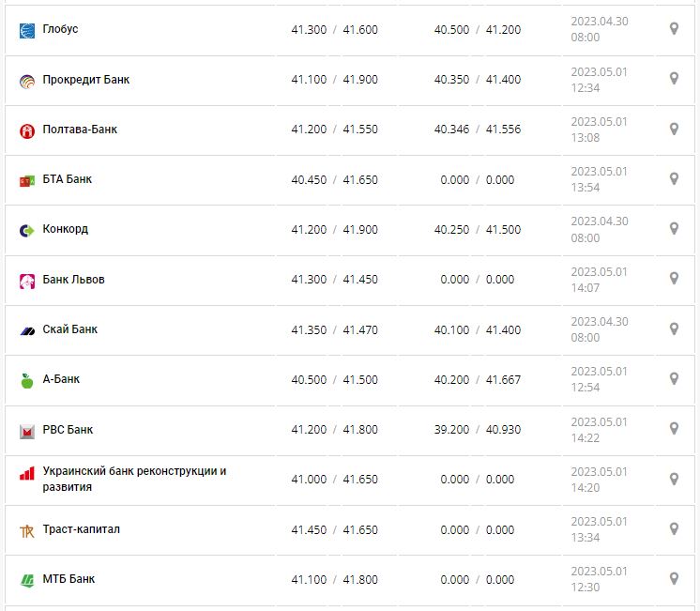Click the Глобус bank logo icon
Viewport: 700px width, 611px height.
pyautogui.click(x=27, y=30)
